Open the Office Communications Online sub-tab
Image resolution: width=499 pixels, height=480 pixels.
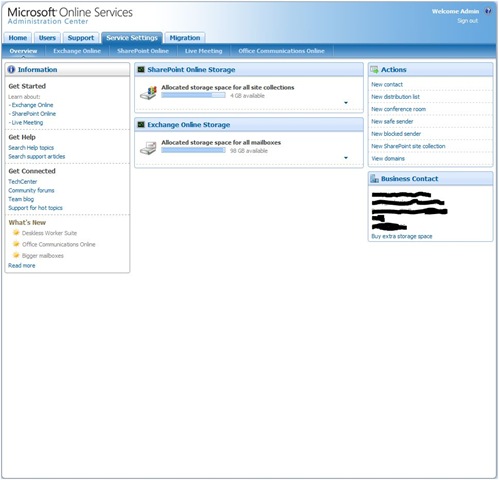click(281, 51)
